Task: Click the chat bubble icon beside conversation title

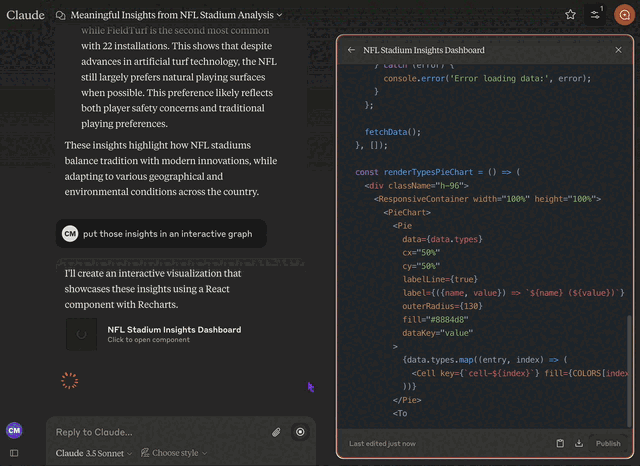Action: (x=60, y=16)
